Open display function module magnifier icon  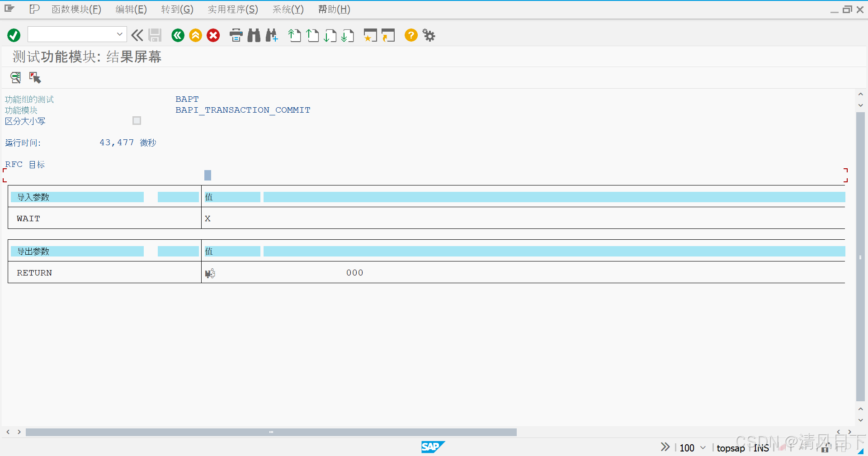tap(15, 77)
